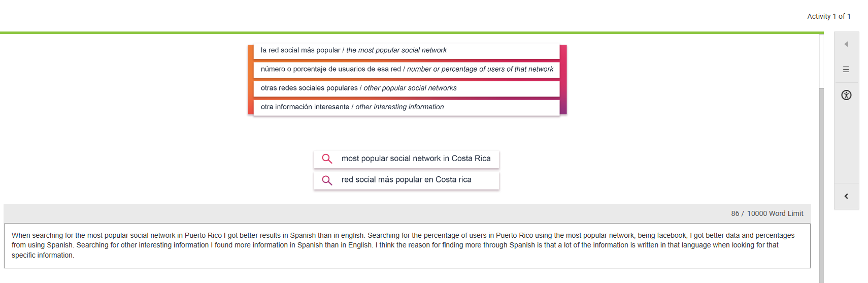
Task: Click inside the response text area
Action: click(x=406, y=245)
